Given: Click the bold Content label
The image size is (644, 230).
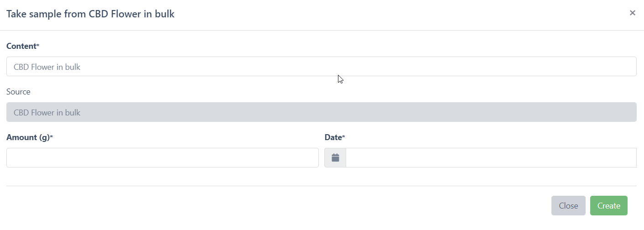Looking at the screenshot, I should [x=21, y=46].
